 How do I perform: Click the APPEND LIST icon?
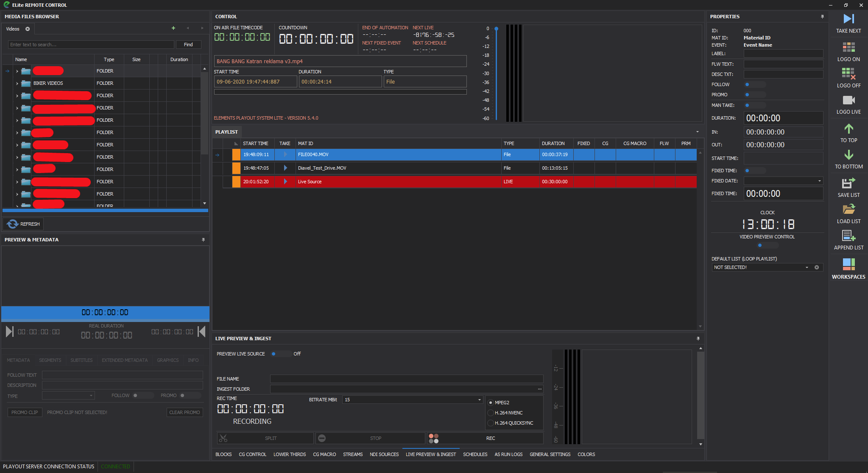848,235
